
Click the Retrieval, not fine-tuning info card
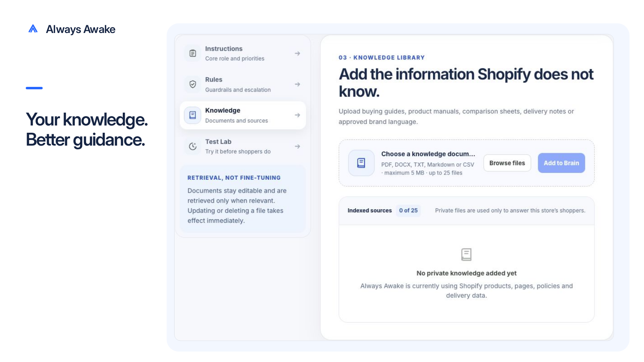243,199
